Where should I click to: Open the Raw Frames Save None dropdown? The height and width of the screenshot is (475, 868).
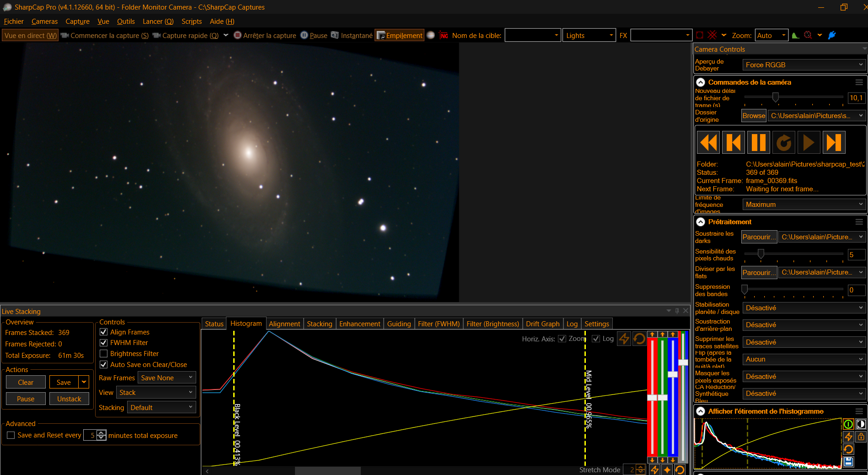pos(167,378)
